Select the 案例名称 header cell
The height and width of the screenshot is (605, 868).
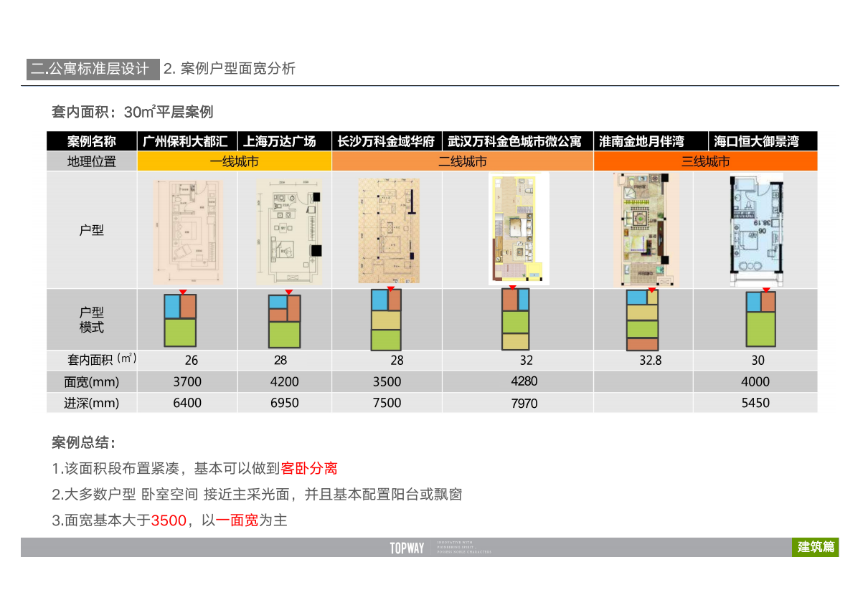point(92,141)
